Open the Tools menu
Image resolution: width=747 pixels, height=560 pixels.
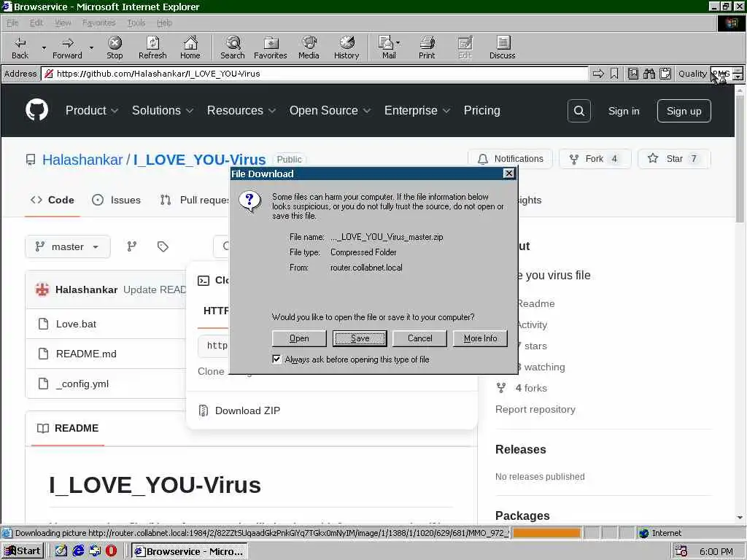(x=136, y=23)
